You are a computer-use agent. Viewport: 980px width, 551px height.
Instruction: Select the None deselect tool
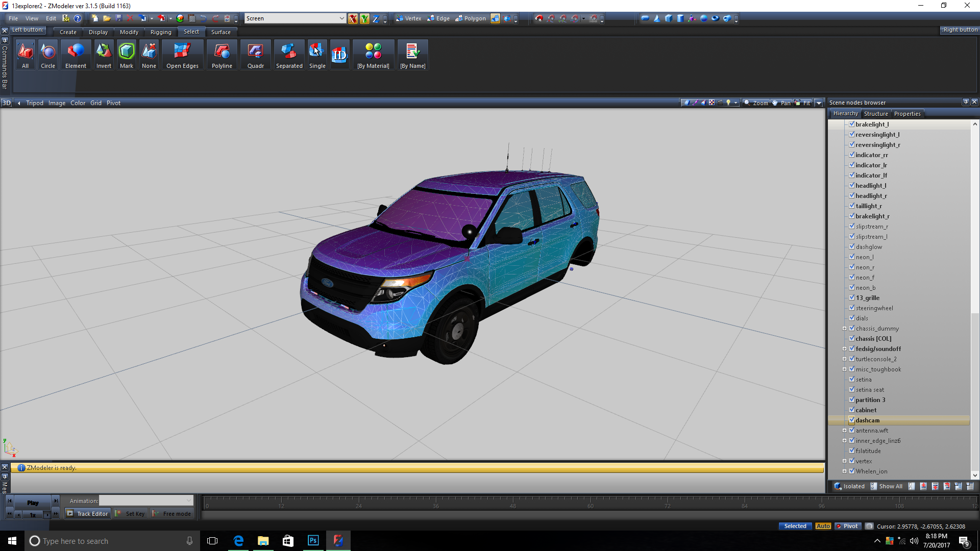(x=149, y=55)
